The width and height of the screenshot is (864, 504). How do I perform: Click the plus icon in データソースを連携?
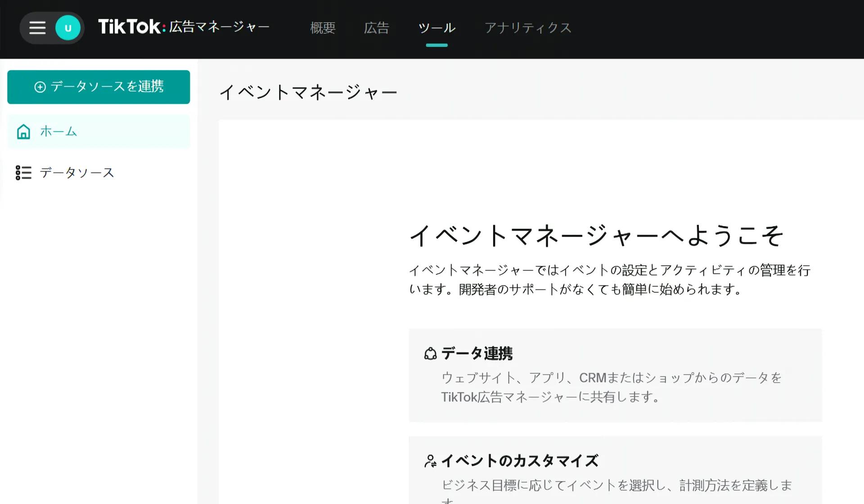click(x=40, y=87)
